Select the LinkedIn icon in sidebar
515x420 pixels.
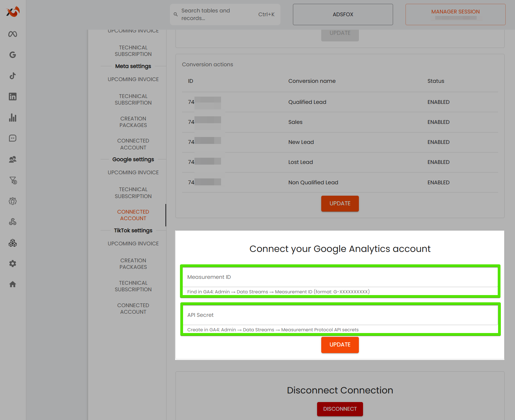[x=13, y=97]
